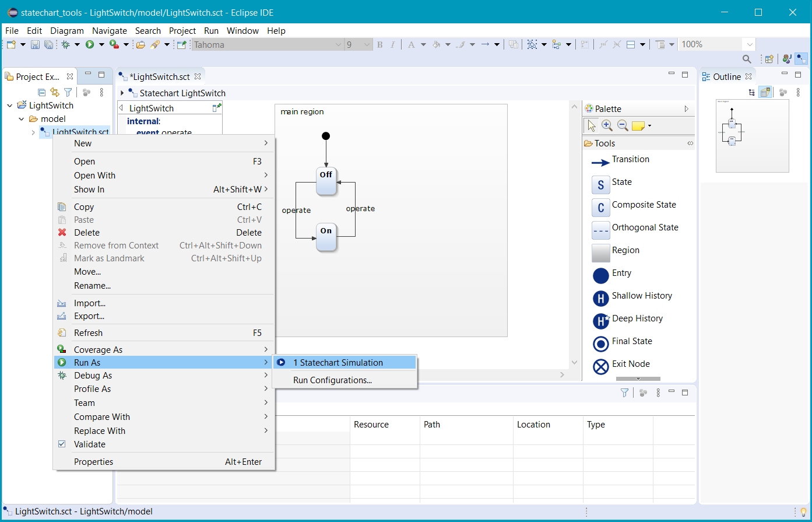The image size is (812, 522).
Task: Click the Resource column header
Action: coord(385,425)
